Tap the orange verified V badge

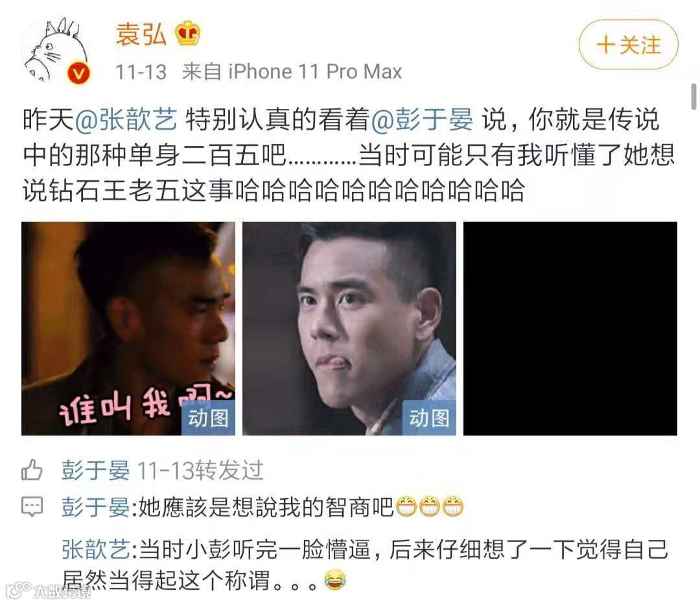tap(79, 74)
